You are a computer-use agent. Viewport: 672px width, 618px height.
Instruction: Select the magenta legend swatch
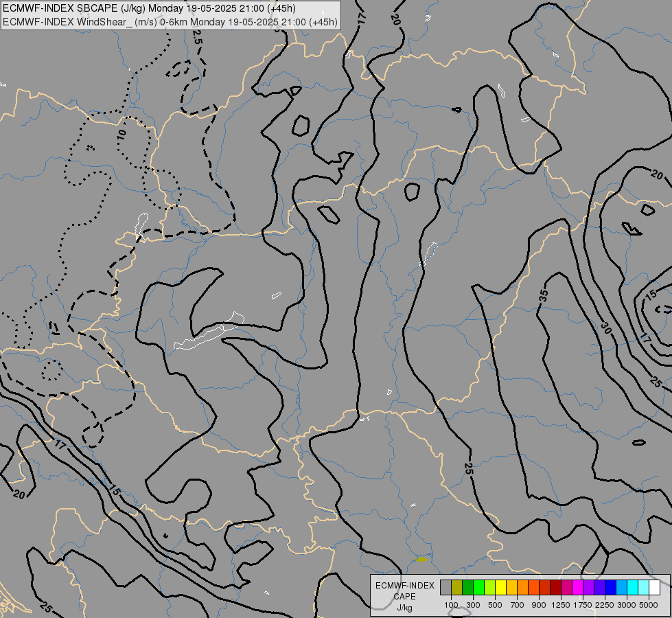click(577, 588)
